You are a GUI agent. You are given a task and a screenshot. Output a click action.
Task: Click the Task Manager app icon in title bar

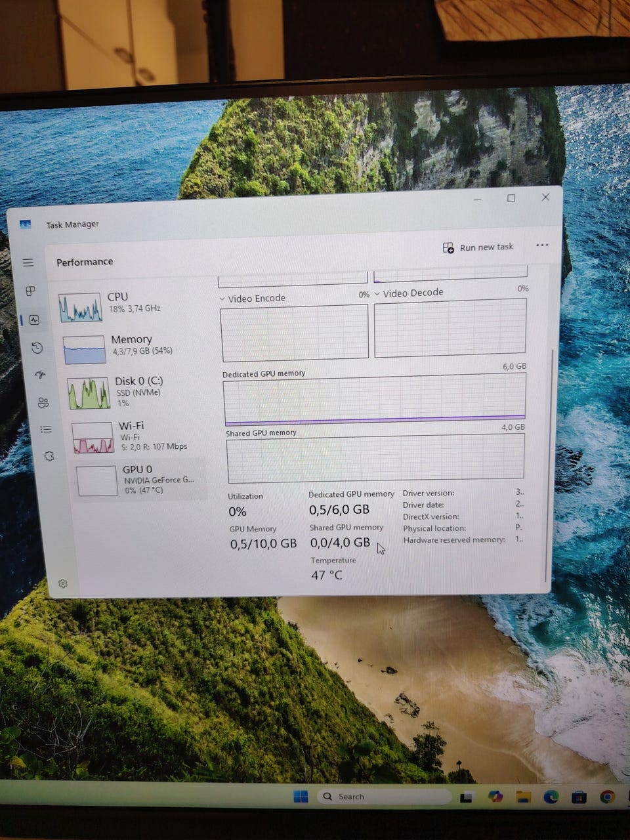(x=26, y=224)
